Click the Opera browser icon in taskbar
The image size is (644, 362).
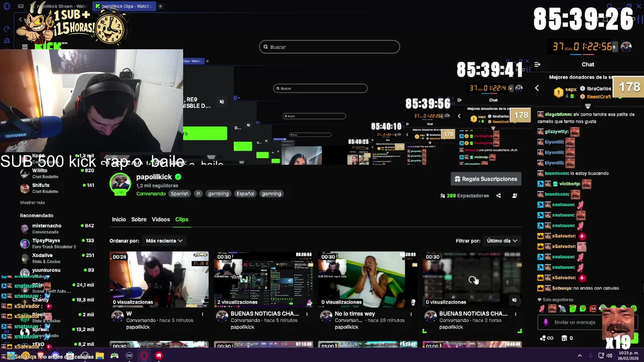coord(144,356)
